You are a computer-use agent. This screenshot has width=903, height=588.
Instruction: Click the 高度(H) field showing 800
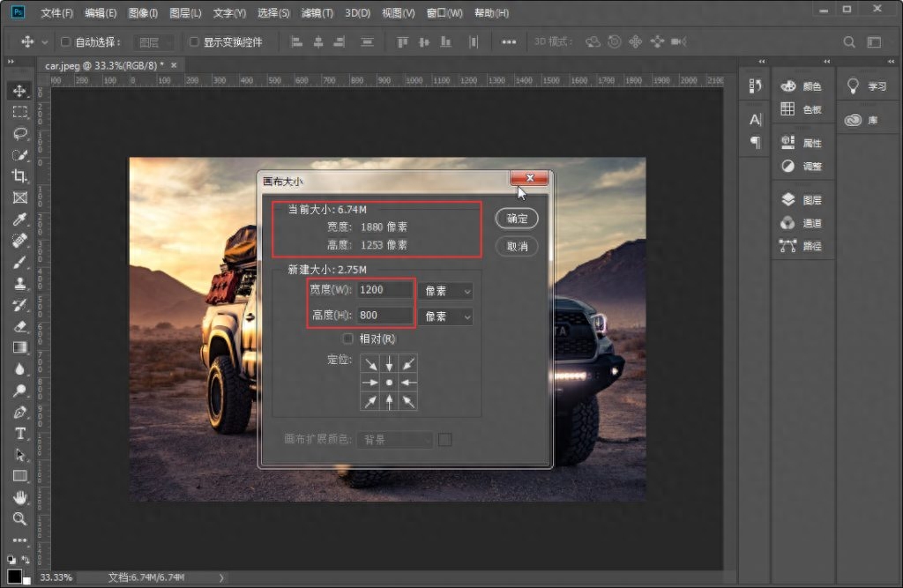pos(384,315)
